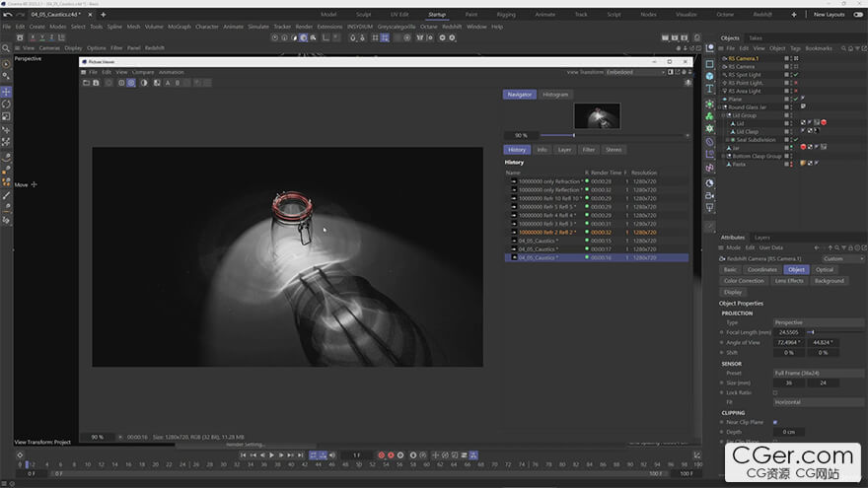Select the Scale tool in left toolbar
The image size is (868, 488).
[6, 116]
